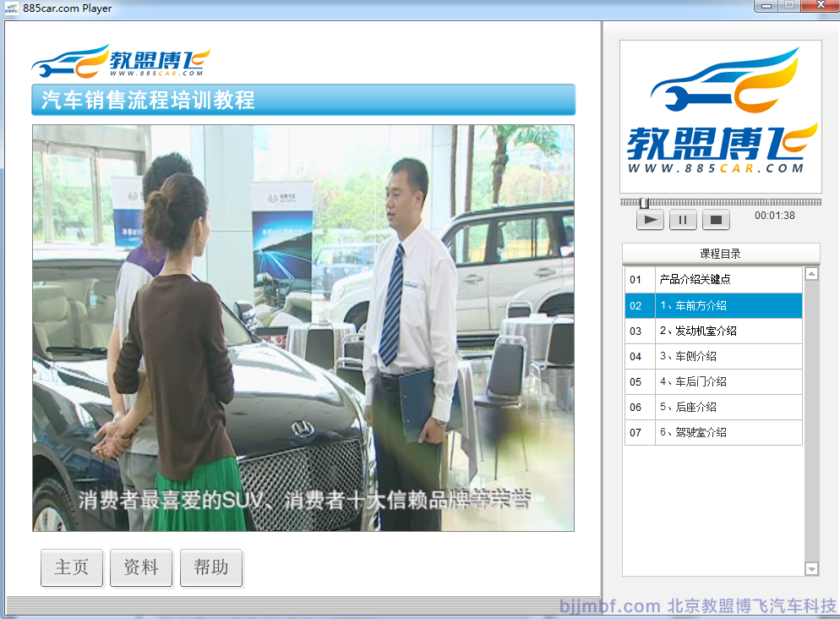Viewport: 840px width, 619px height.
Task: Click the video display area
Action: [303, 328]
